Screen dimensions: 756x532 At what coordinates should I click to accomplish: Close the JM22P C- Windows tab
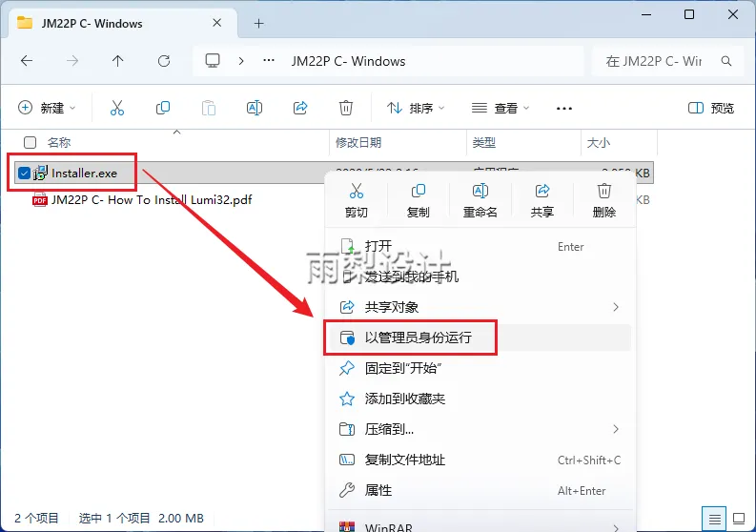(x=217, y=23)
